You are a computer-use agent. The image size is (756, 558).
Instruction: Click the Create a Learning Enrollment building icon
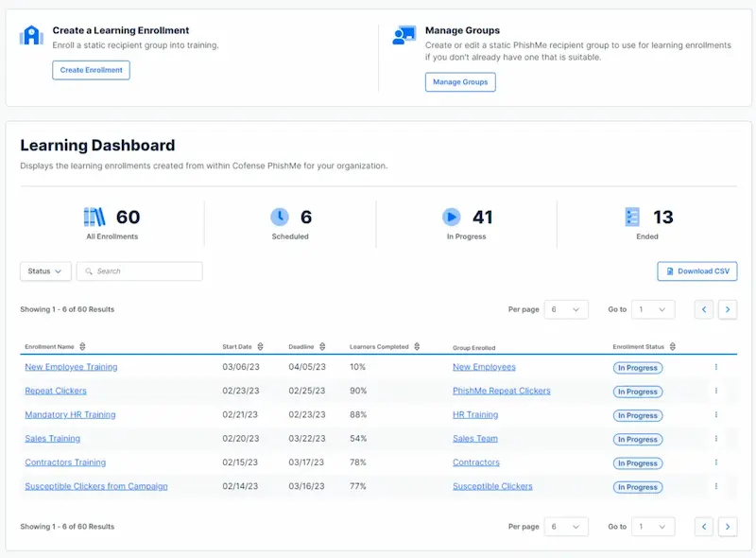coord(31,35)
